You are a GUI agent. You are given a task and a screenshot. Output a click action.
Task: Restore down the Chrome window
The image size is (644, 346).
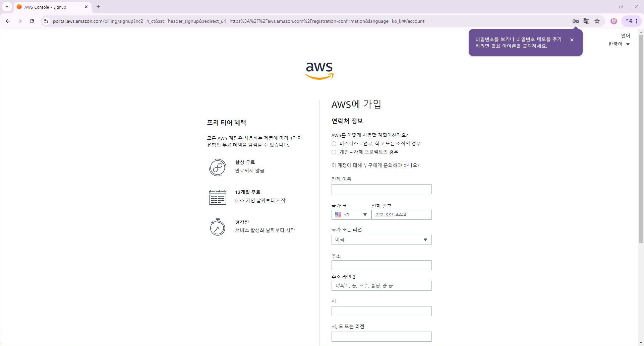click(x=621, y=7)
